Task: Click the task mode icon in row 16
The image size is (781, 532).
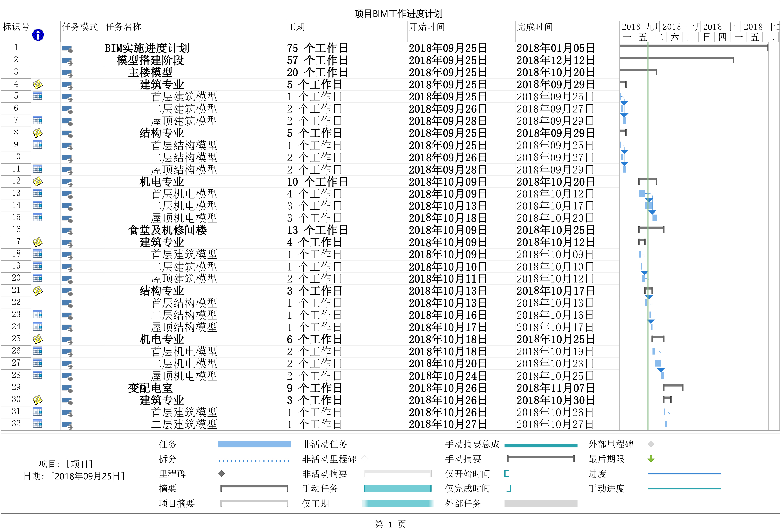Action: tap(67, 231)
